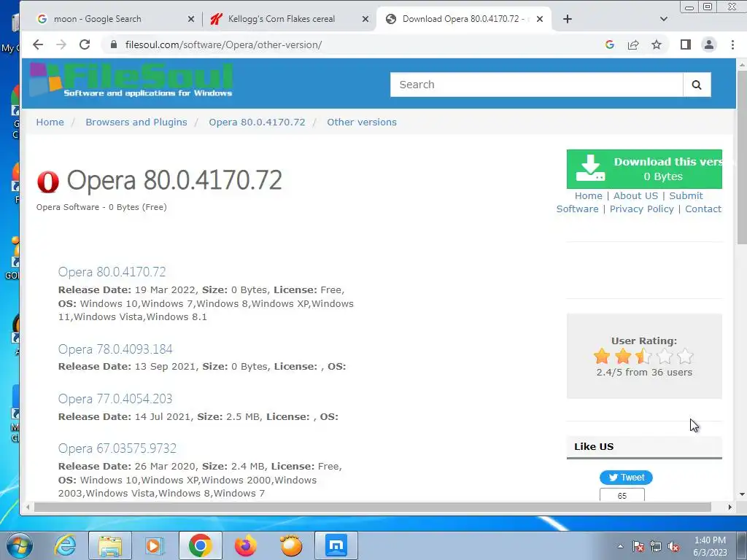Close the moon - Google Search tab
The height and width of the screenshot is (560, 747).
(191, 19)
